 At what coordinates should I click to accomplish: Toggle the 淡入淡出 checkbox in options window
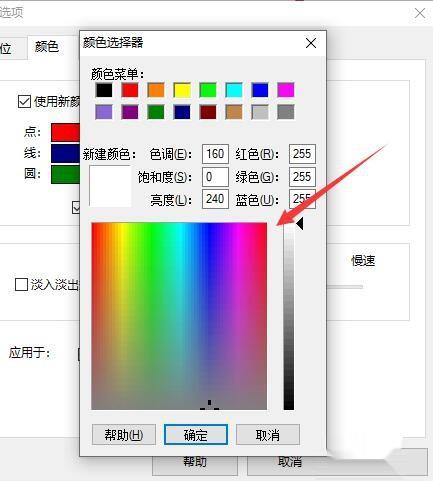click(21, 284)
